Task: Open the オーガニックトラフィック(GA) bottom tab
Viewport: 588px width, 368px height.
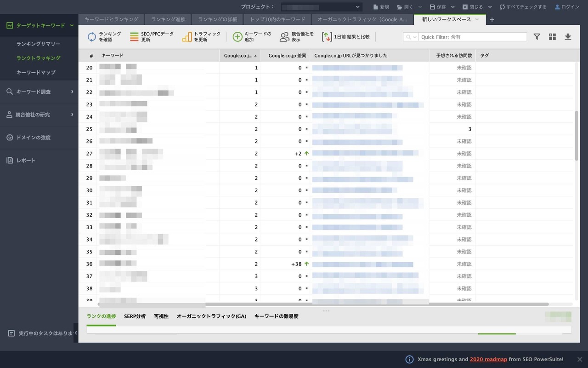Action: (211, 316)
